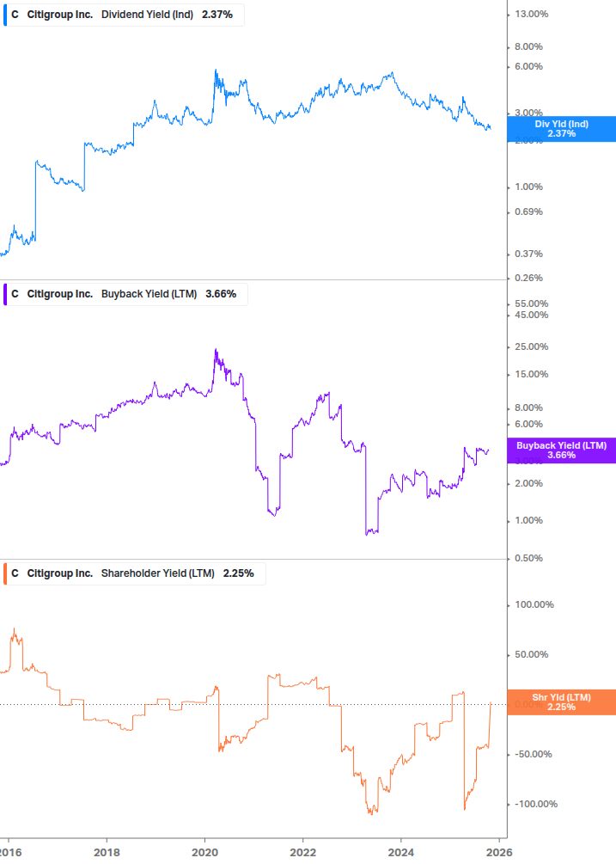Click the blue color bar beside Dividend Yield legend
This screenshot has width=616, height=864.
click(x=5, y=15)
